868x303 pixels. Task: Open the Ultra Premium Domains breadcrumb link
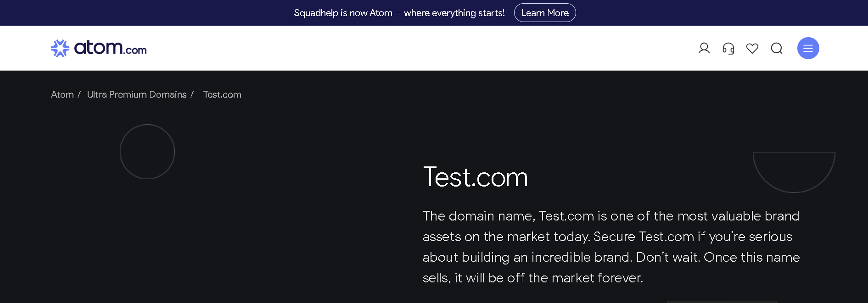(137, 94)
